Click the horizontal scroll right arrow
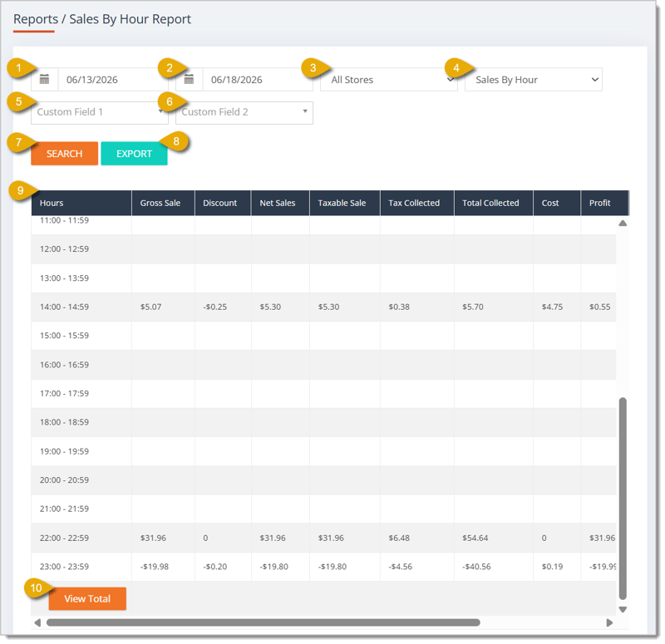The height and width of the screenshot is (644, 665). 609,622
